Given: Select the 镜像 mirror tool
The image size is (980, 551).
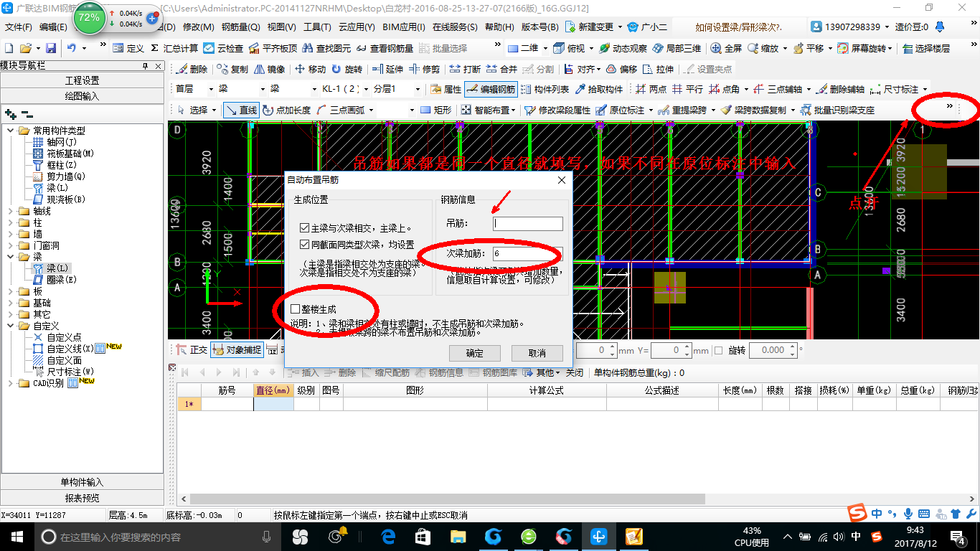Looking at the screenshot, I should (x=269, y=70).
